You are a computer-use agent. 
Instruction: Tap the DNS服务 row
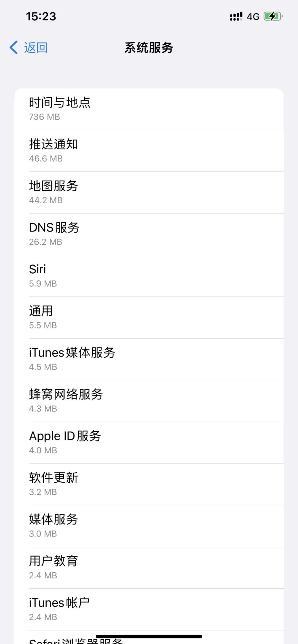click(149, 234)
